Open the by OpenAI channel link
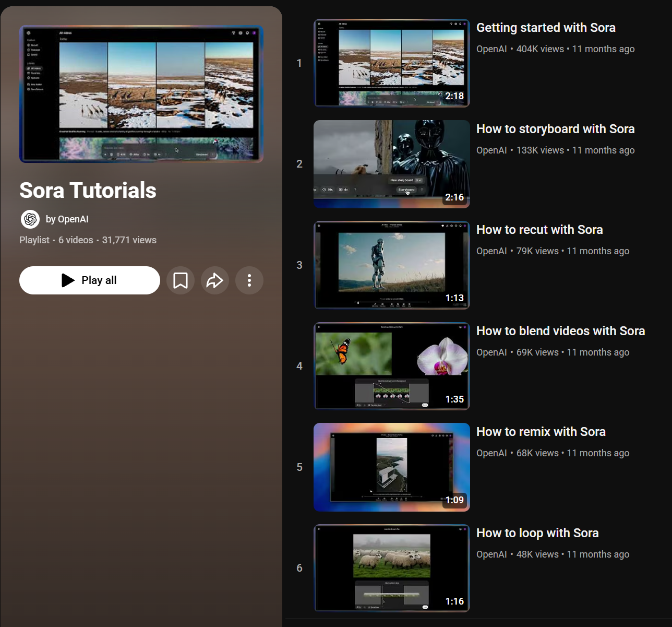Viewport: 672px width, 627px height. click(x=67, y=219)
